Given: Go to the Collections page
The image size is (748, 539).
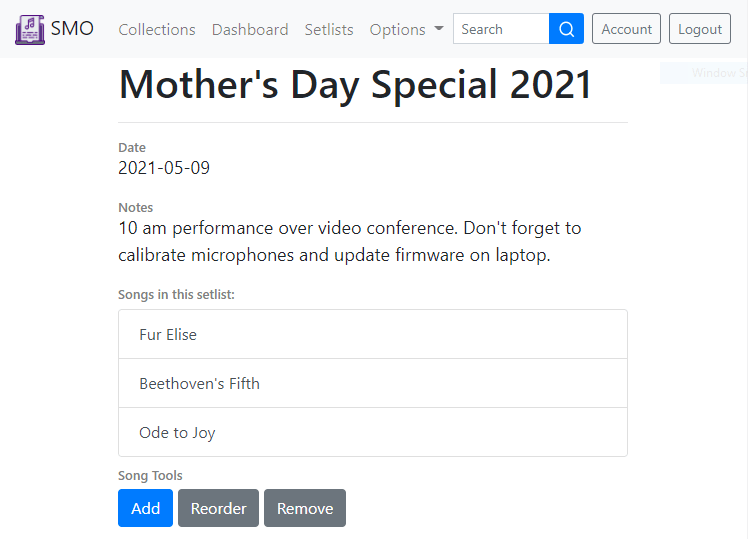Looking at the screenshot, I should coord(157,30).
